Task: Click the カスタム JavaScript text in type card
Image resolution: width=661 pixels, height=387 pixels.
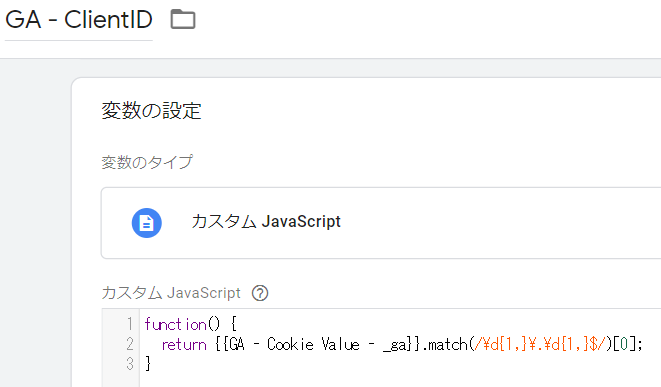Action: pos(266,222)
